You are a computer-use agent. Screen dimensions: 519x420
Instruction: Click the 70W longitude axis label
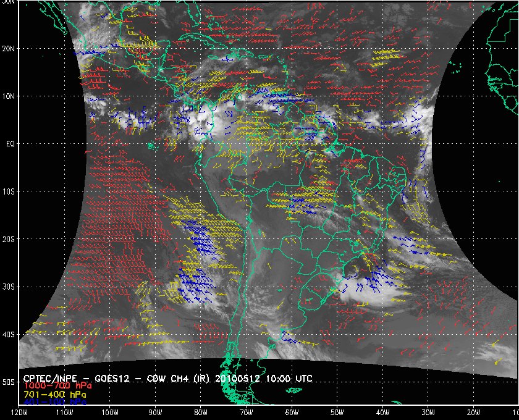click(x=246, y=413)
